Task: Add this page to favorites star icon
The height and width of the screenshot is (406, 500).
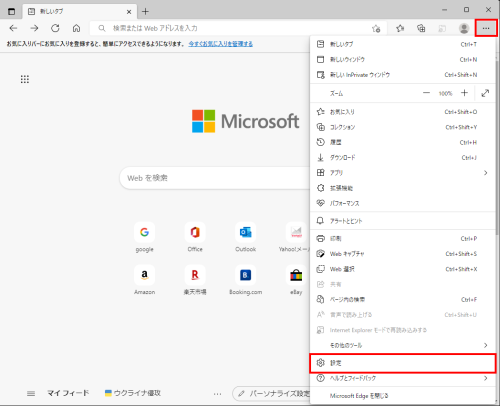Action: 376,29
